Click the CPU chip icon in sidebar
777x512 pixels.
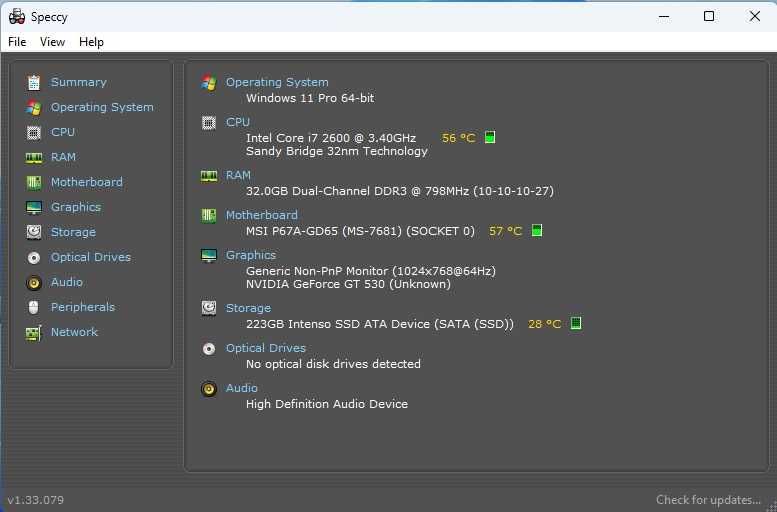coord(34,132)
